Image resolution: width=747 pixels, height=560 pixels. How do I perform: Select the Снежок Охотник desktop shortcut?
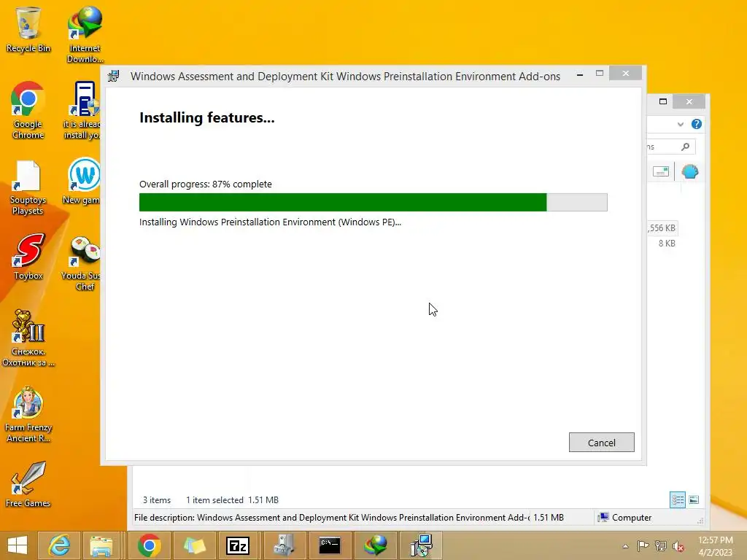point(28,338)
